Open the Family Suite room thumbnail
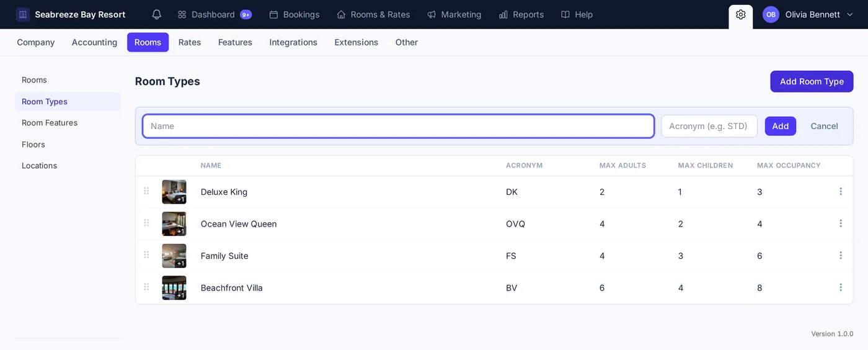The width and height of the screenshot is (868, 350). (x=174, y=256)
